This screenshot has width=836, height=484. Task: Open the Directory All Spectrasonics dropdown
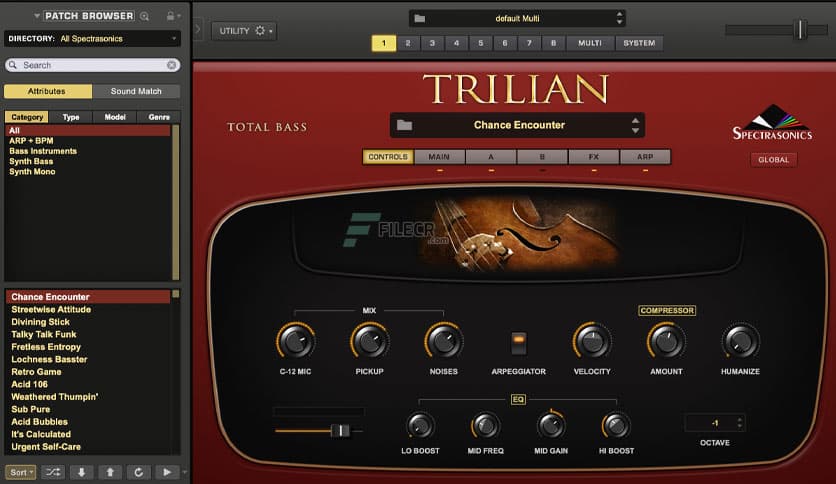click(92, 38)
